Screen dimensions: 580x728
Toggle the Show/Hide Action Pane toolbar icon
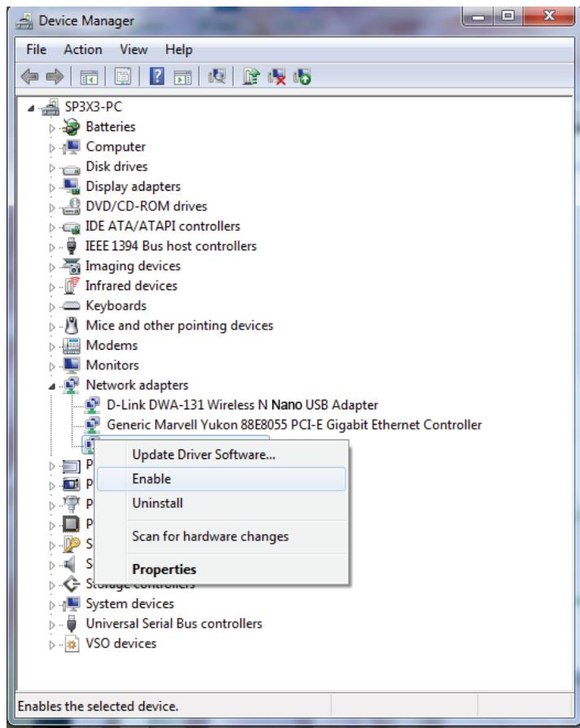(182, 77)
